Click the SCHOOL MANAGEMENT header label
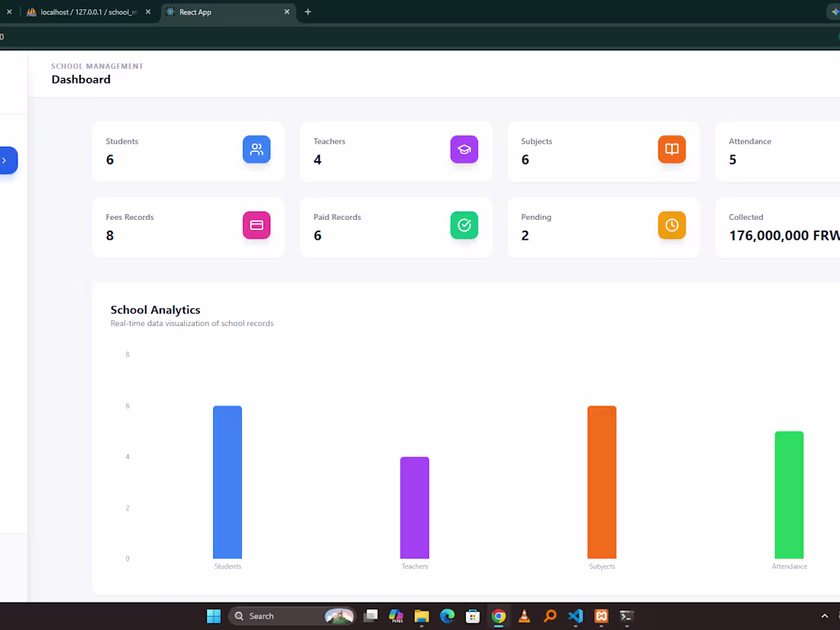This screenshot has width=840, height=630. tap(97, 66)
